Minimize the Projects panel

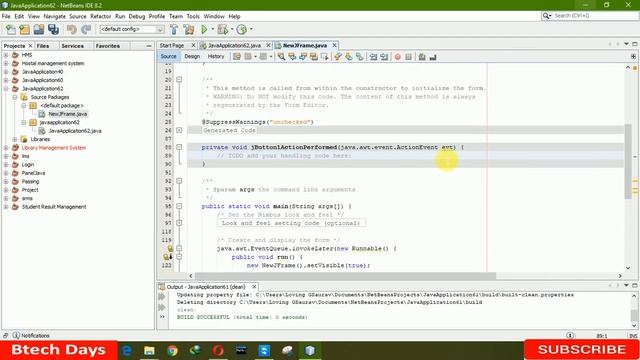click(x=149, y=46)
